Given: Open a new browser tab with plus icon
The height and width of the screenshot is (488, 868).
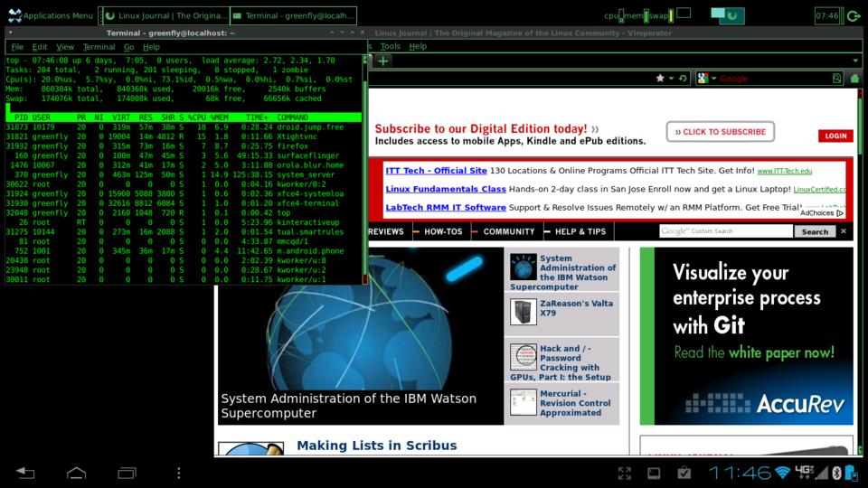Looking at the screenshot, I should (x=383, y=61).
